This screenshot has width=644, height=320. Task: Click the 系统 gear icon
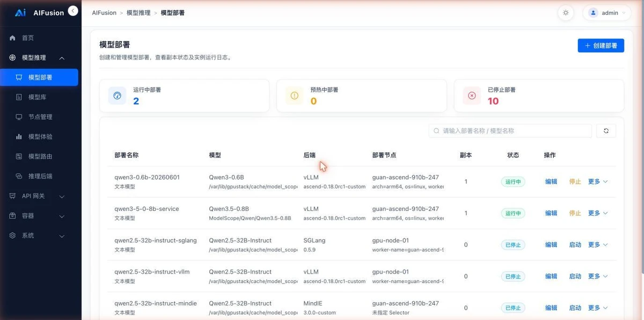[13, 236]
